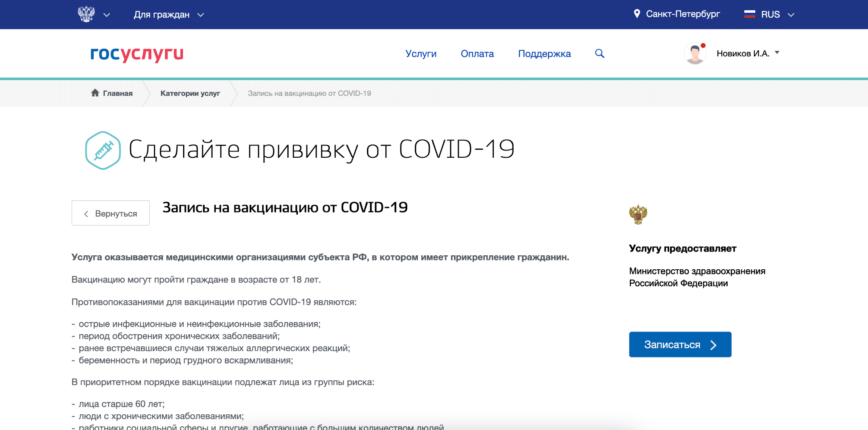Click sentence Противопоказаниями для вакцинации против COVID-19 являются
This screenshot has height=430, width=868.
tap(214, 302)
